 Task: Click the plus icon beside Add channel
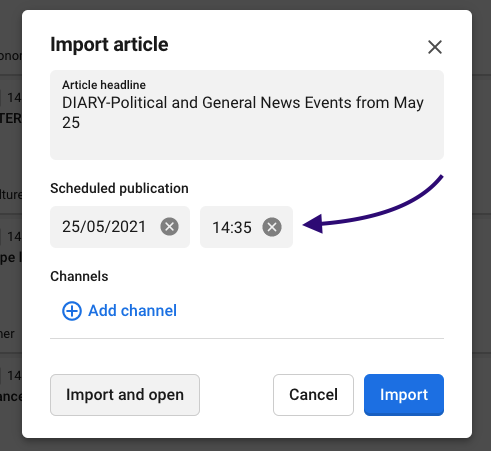click(72, 311)
